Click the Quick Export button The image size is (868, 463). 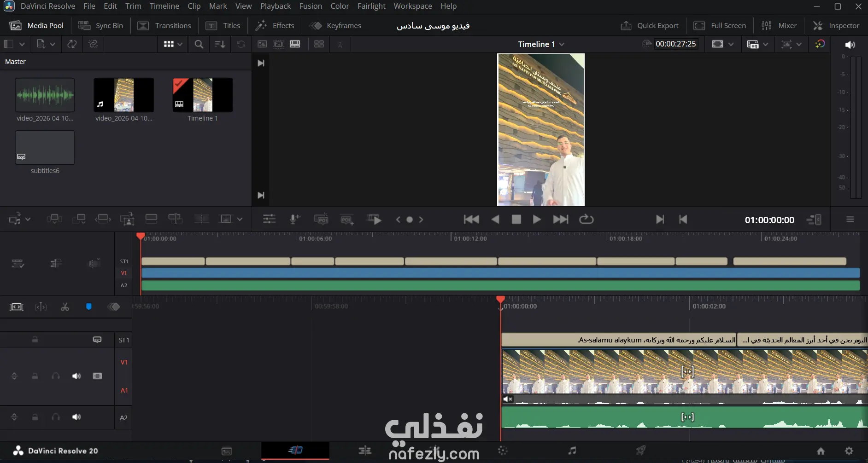click(650, 26)
